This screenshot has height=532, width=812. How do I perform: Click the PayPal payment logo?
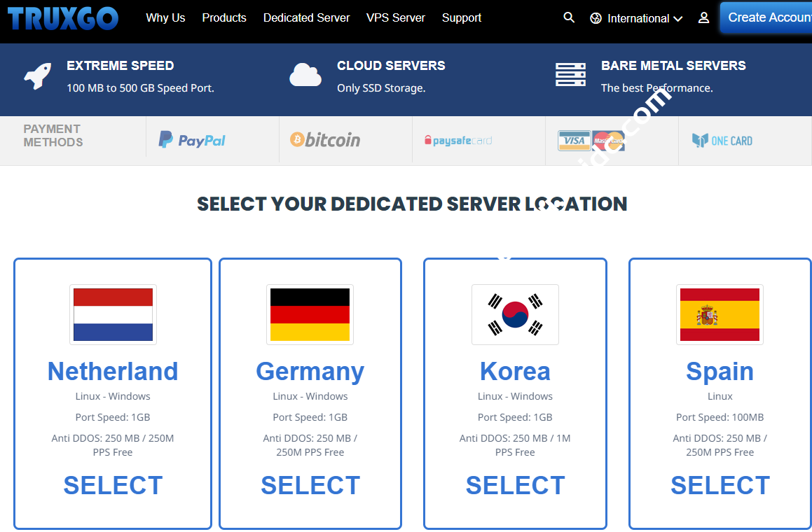click(192, 140)
